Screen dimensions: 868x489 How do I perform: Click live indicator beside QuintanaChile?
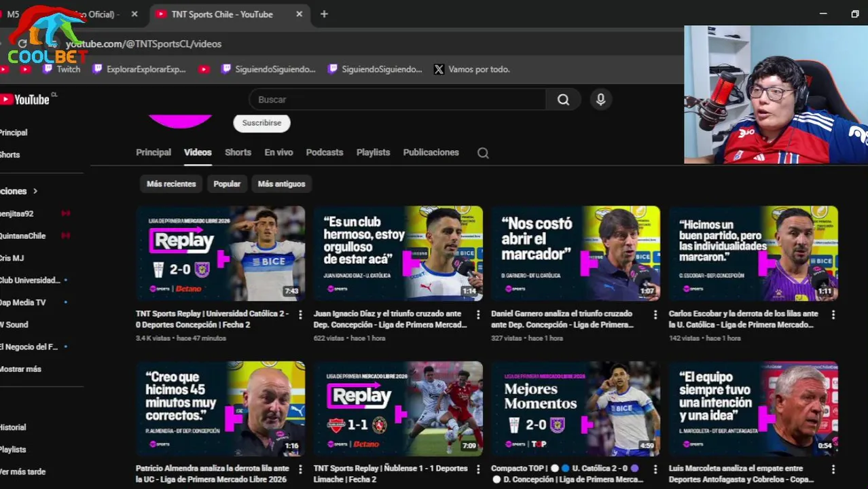(x=66, y=236)
